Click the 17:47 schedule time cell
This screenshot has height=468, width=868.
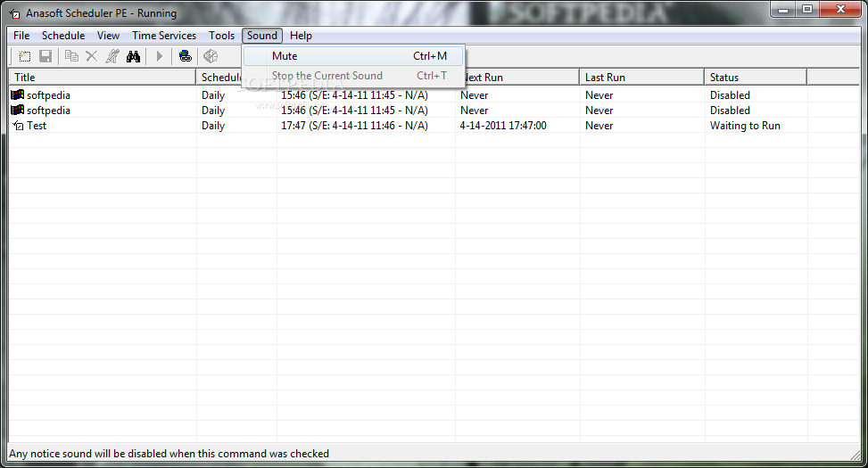click(x=354, y=126)
